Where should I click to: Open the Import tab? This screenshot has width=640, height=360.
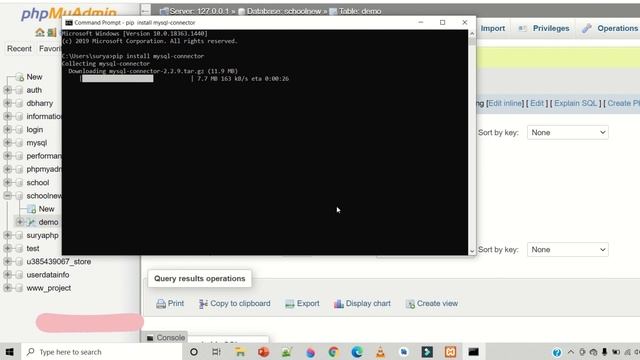point(493,28)
